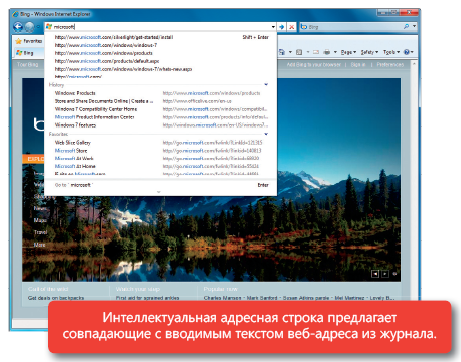The image size is (461, 362).
Task: Choose 'Windows 7 features' history entry
Action: [162, 125]
